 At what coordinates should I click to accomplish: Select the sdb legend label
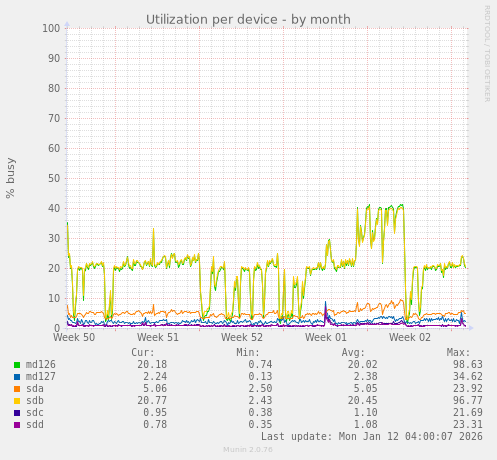(x=35, y=401)
